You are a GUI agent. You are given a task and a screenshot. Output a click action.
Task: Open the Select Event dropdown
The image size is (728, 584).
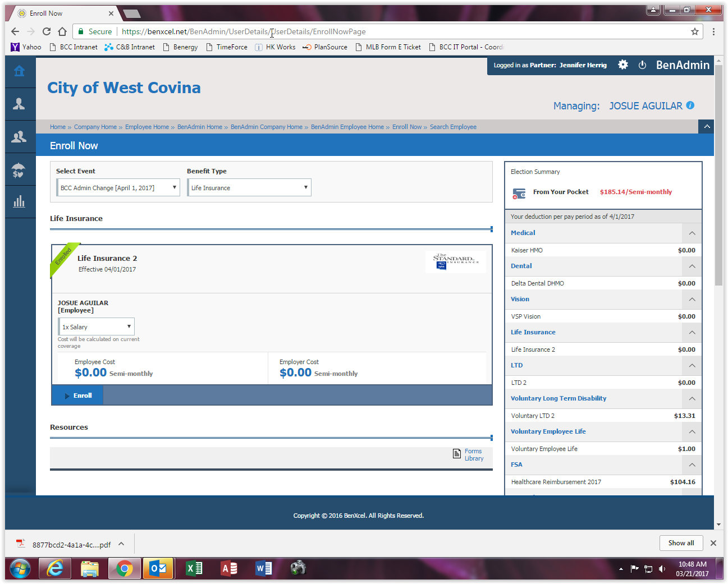pos(118,188)
